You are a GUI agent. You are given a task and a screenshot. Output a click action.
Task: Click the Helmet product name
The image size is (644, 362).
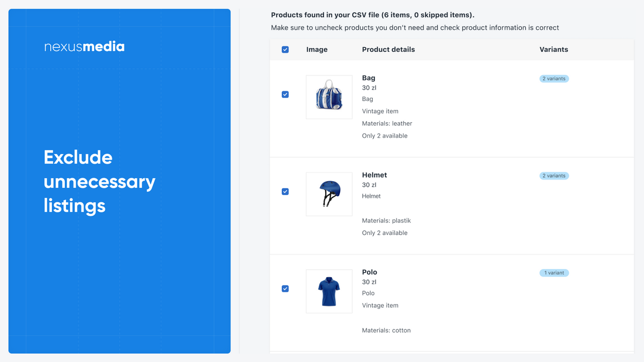[x=374, y=175]
